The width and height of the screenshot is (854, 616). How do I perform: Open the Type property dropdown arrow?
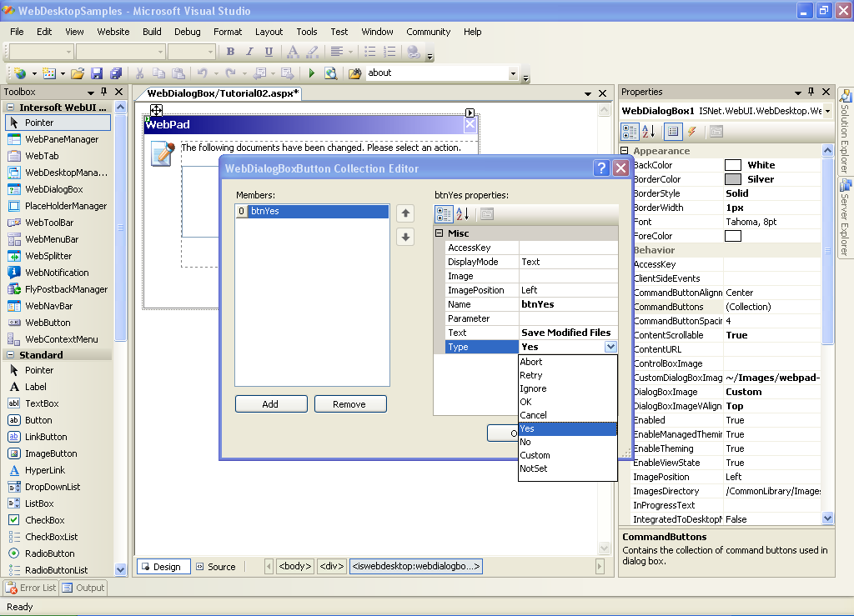point(610,347)
